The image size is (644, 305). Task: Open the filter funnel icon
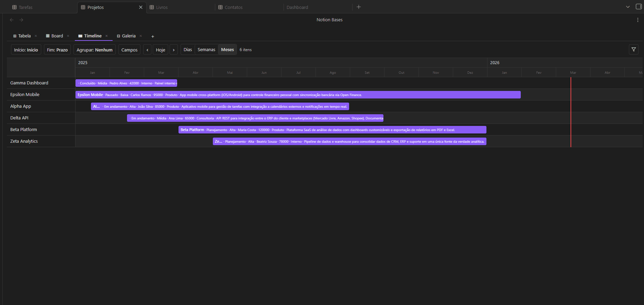pyautogui.click(x=634, y=49)
